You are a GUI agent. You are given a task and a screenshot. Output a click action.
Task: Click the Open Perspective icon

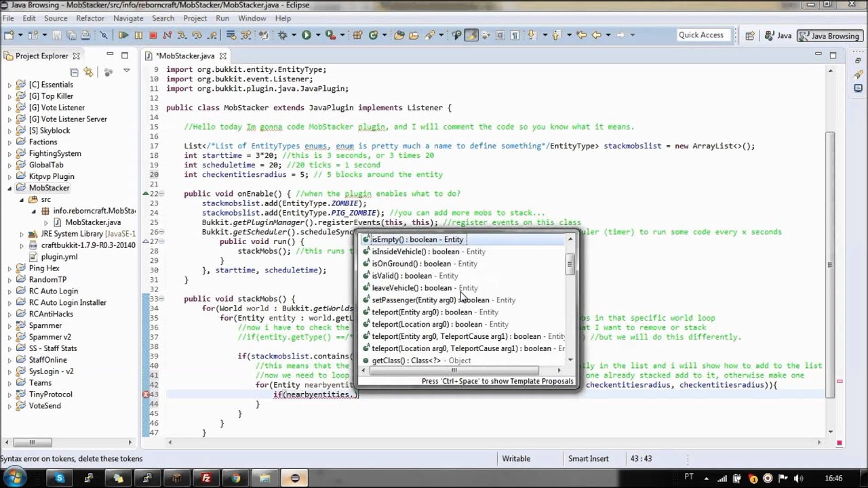point(750,36)
